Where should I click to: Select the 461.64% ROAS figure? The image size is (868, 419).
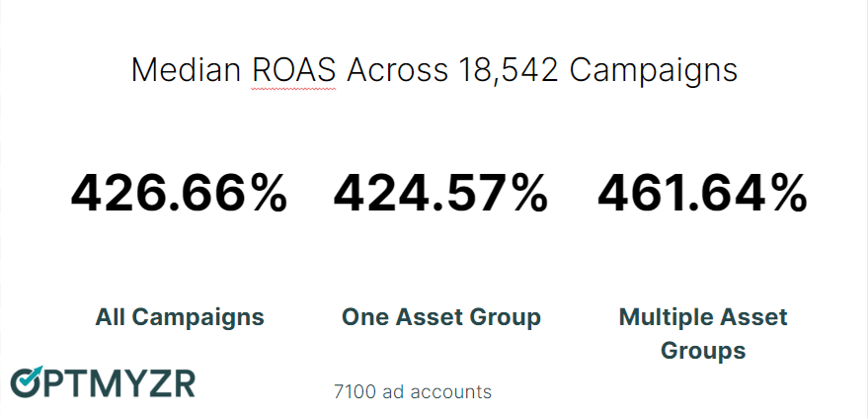coord(702,194)
